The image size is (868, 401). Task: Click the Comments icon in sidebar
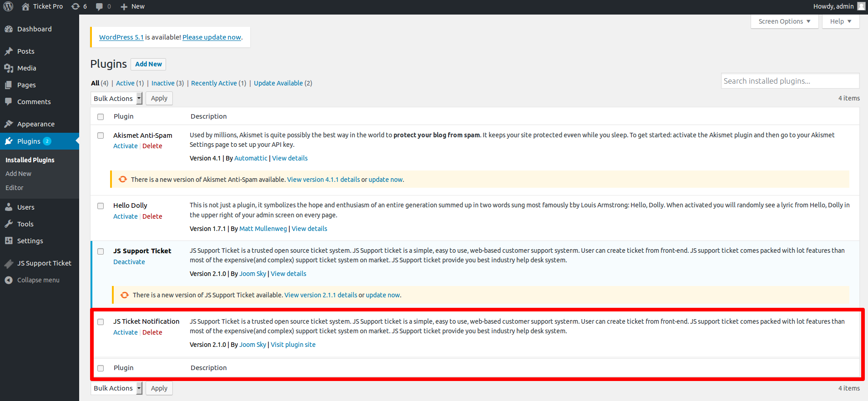(x=9, y=101)
